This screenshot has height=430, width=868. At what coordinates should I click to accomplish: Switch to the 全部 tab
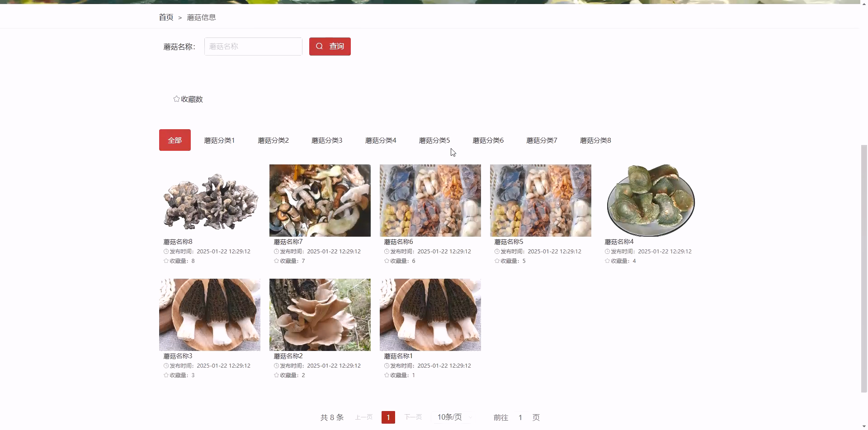pyautogui.click(x=175, y=140)
